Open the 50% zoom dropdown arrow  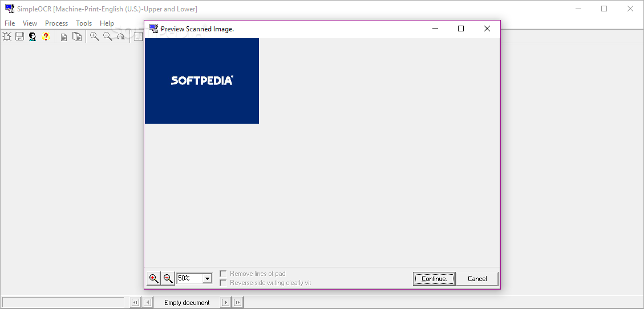[x=208, y=279]
